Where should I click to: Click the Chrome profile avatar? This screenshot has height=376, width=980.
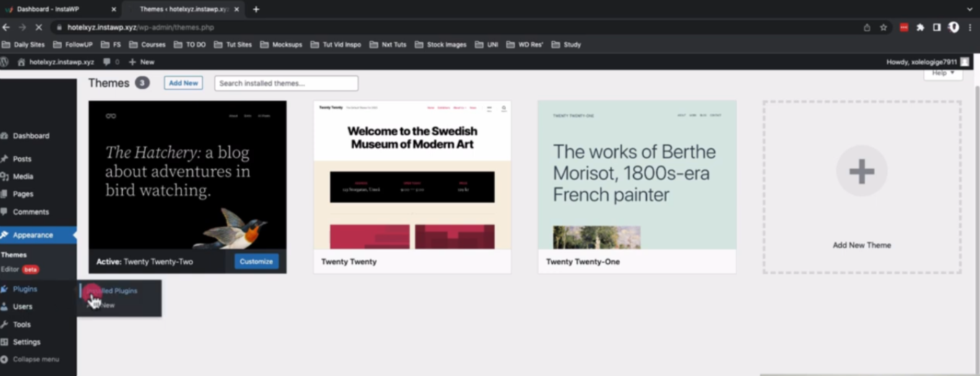953,27
